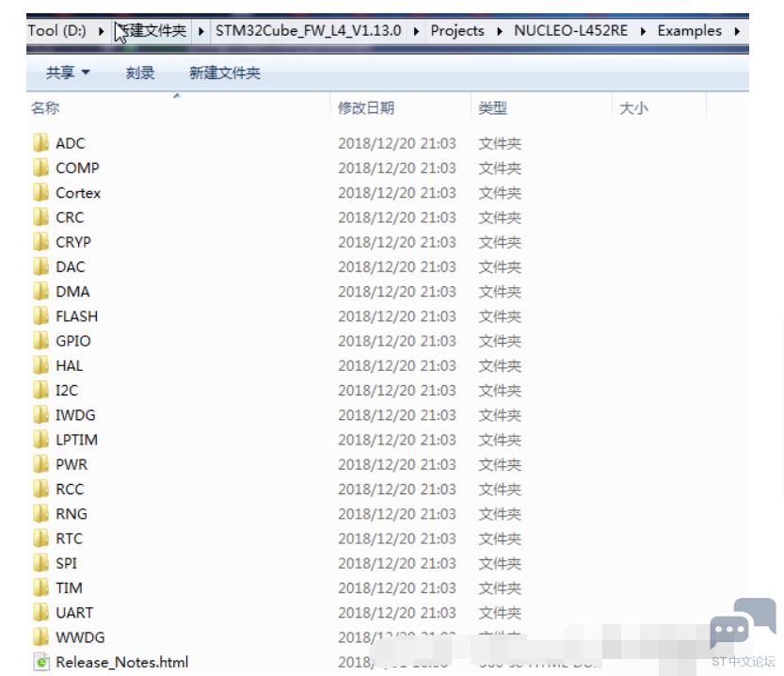784x676 pixels.
Task: Click the 文件夹 type of the DMA row
Action: pos(500,292)
